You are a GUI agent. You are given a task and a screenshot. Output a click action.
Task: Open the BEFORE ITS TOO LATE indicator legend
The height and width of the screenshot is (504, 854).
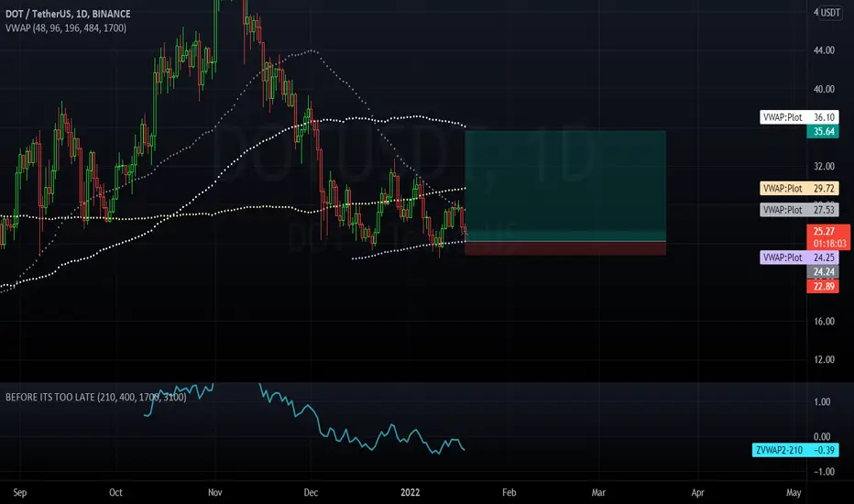pyautogui.click(x=96, y=397)
